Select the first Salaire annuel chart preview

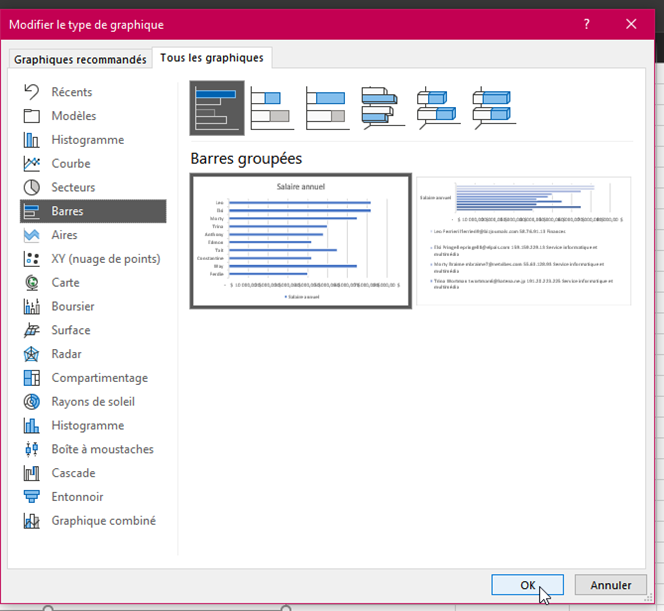300,242
